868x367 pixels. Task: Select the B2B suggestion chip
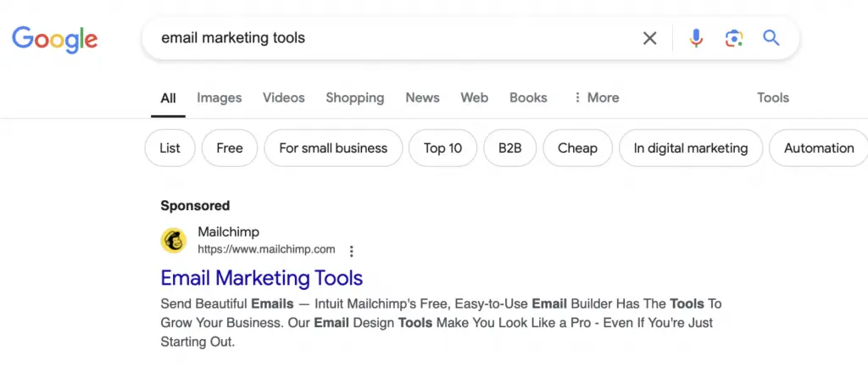click(509, 148)
